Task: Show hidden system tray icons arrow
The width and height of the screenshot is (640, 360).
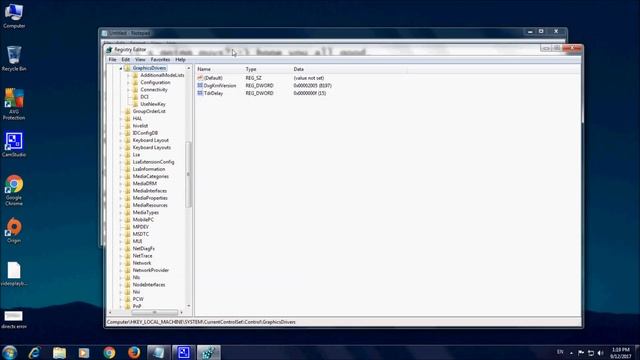Action: [571, 353]
